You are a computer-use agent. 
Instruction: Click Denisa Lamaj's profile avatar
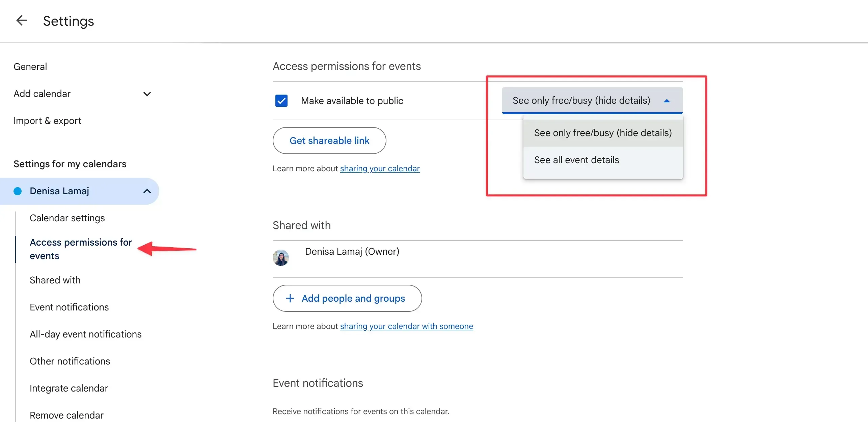point(281,257)
